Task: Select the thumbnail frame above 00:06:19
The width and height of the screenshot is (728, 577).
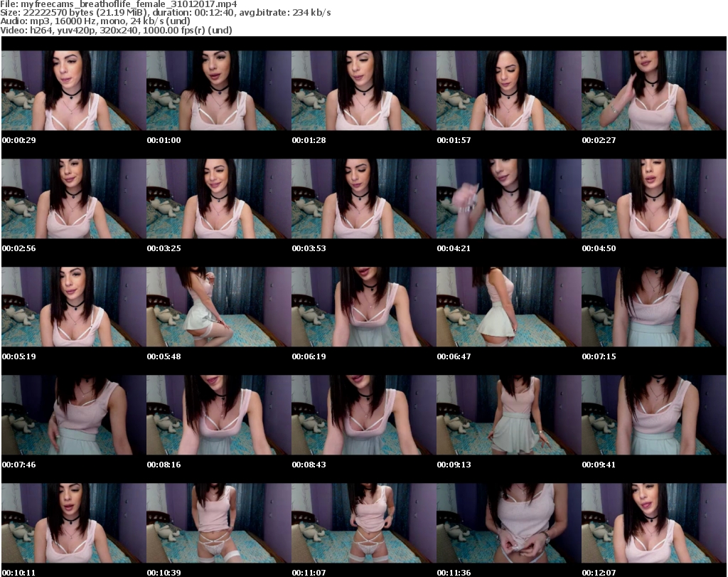Action: [x=363, y=307]
